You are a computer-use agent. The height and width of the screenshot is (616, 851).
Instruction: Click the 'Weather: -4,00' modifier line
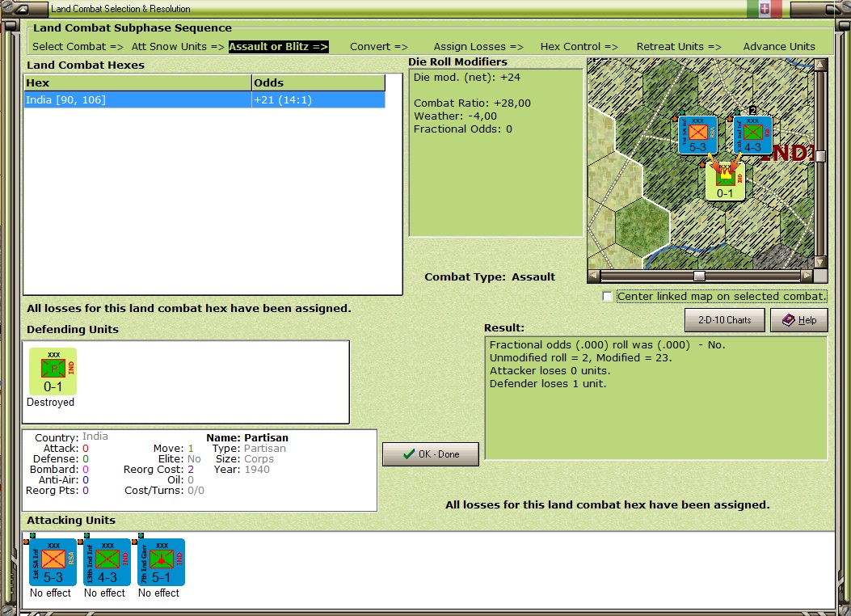coord(455,116)
